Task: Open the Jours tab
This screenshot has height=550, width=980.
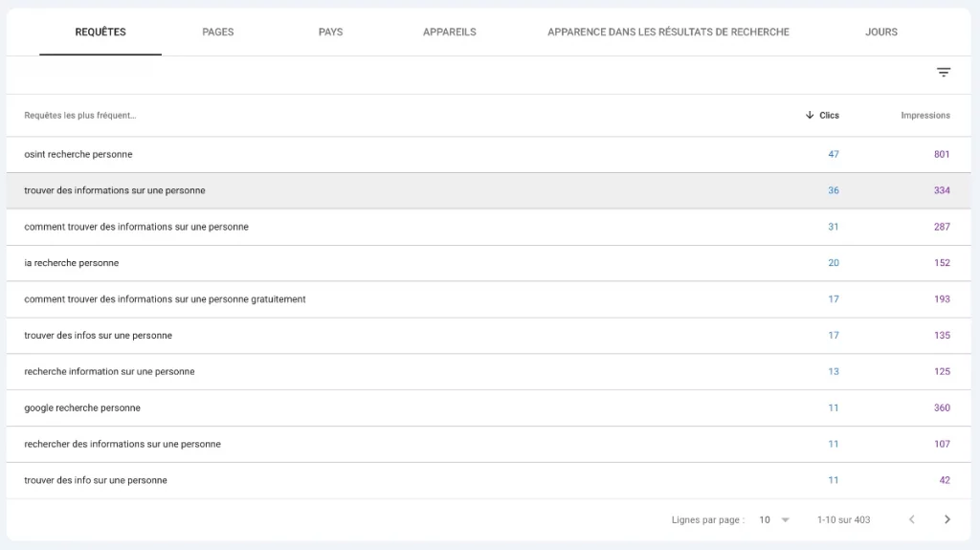Action: tap(880, 33)
